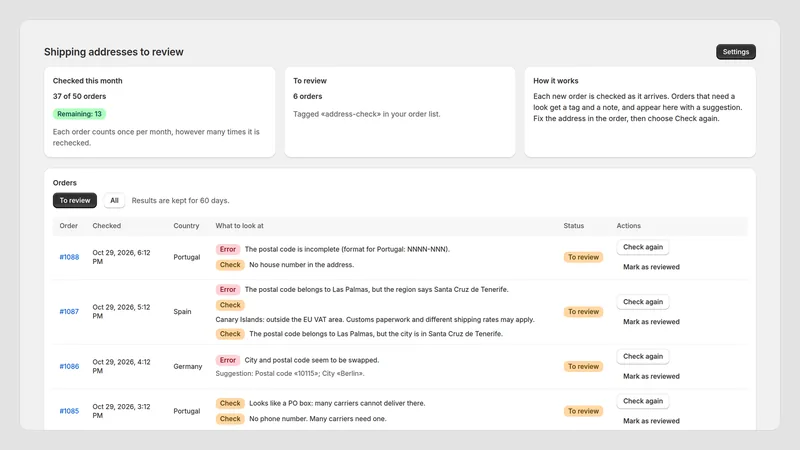The width and height of the screenshot is (800, 450).
Task: Click Oct 29, 2026, 4:12 PM cell
Action: click(121, 366)
